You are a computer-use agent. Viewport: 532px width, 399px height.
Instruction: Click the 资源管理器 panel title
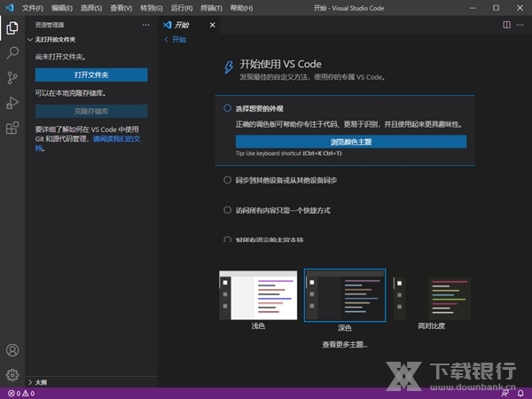(50, 25)
